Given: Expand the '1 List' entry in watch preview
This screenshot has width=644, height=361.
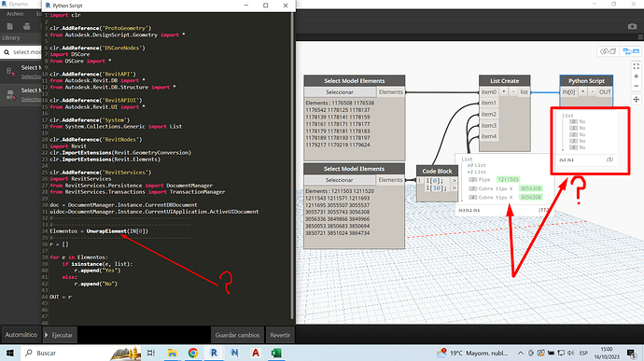Looking at the screenshot, I should pyautogui.click(x=469, y=172).
